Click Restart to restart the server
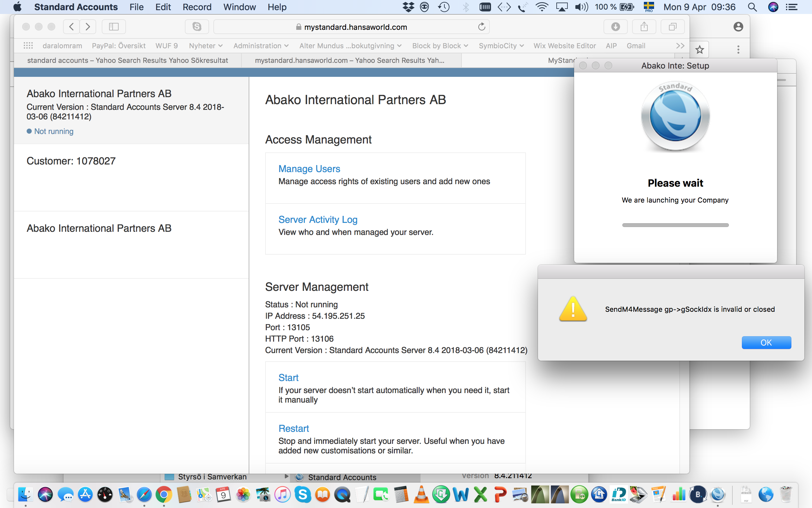 click(x=294, y=428)
